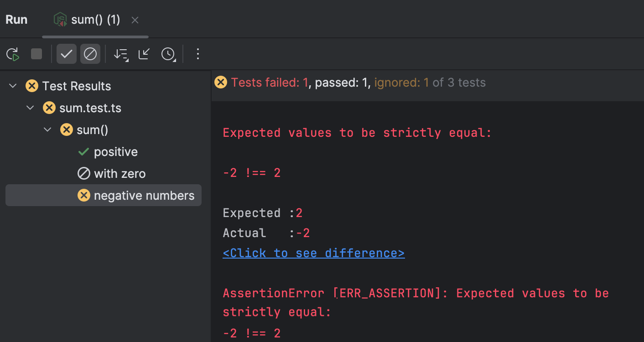Click the first '-2 !== 2' line
Screen dimensions: 644x342
[x=252, y=173]
